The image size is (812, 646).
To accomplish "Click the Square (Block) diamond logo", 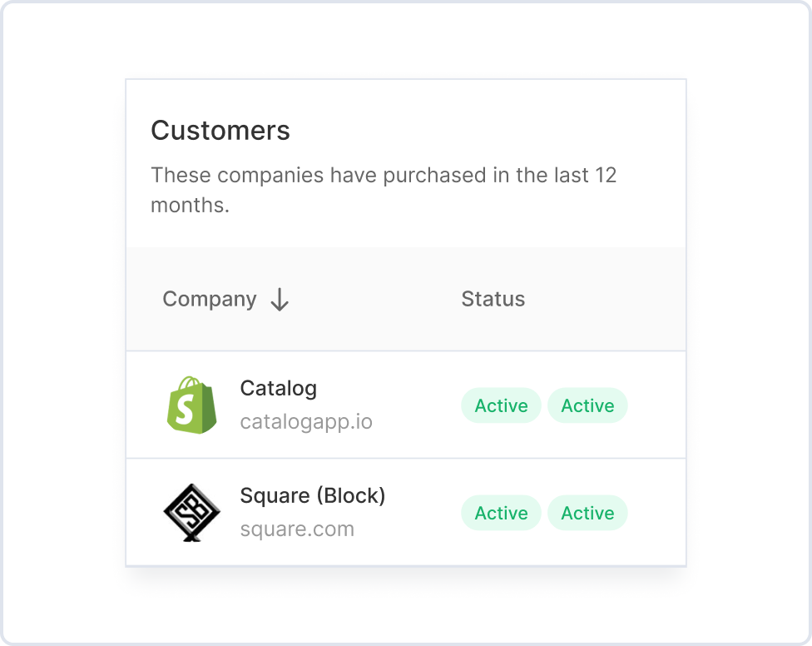I will click(191, 512).
